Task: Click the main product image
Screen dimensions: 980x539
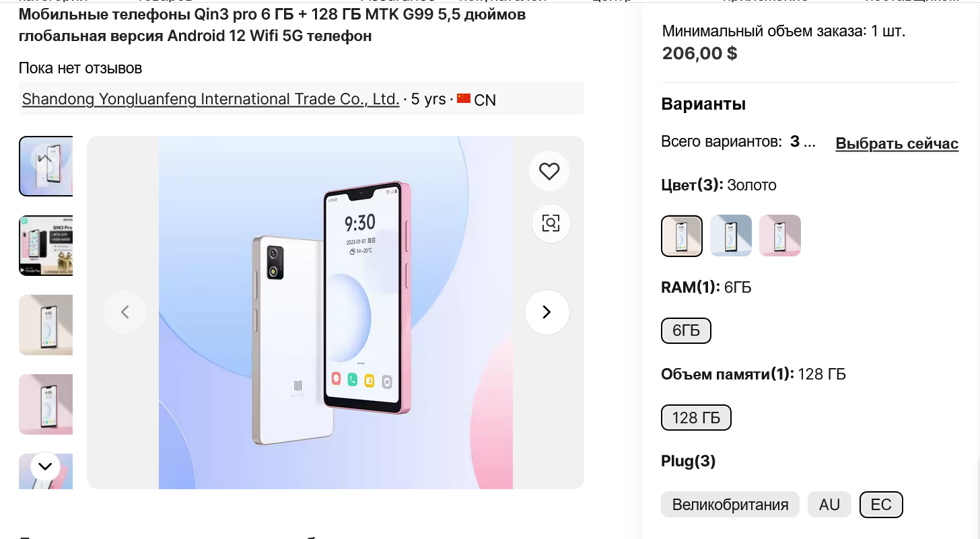Action: point(335,312)
